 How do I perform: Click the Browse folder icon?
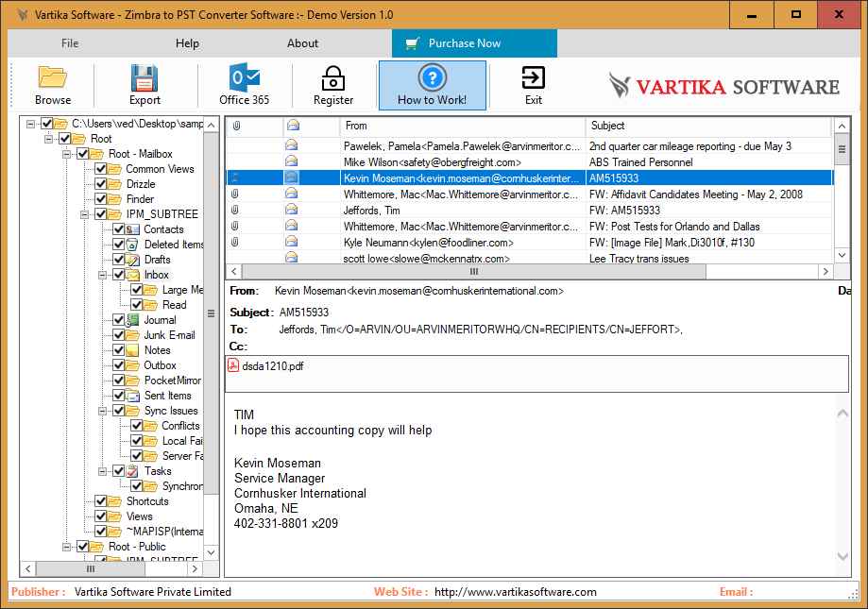[x=53, y=77]
